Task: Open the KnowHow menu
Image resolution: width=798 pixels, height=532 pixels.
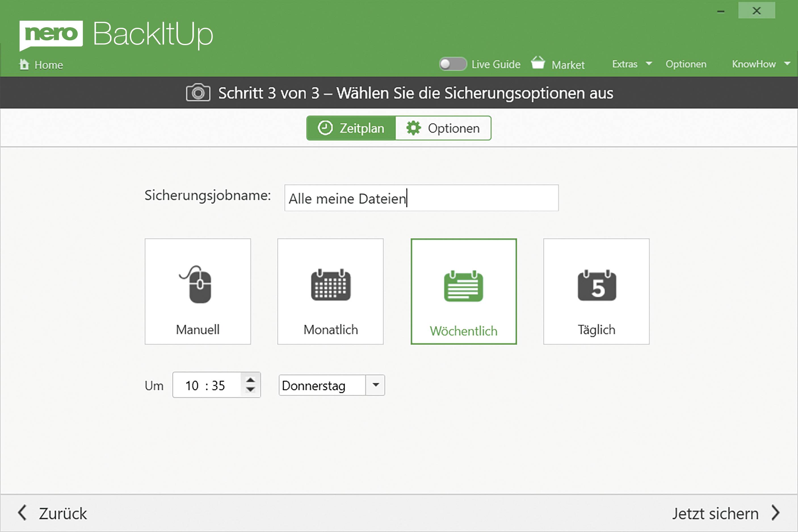Action: click(x=754, y=64)
